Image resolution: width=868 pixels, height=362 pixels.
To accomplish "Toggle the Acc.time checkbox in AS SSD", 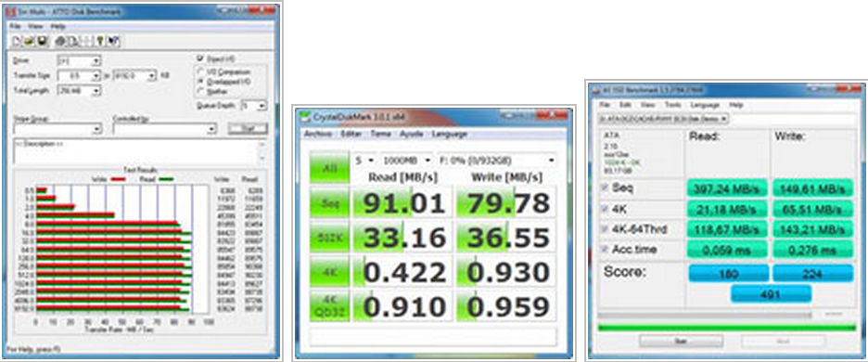I will (605, 249).
